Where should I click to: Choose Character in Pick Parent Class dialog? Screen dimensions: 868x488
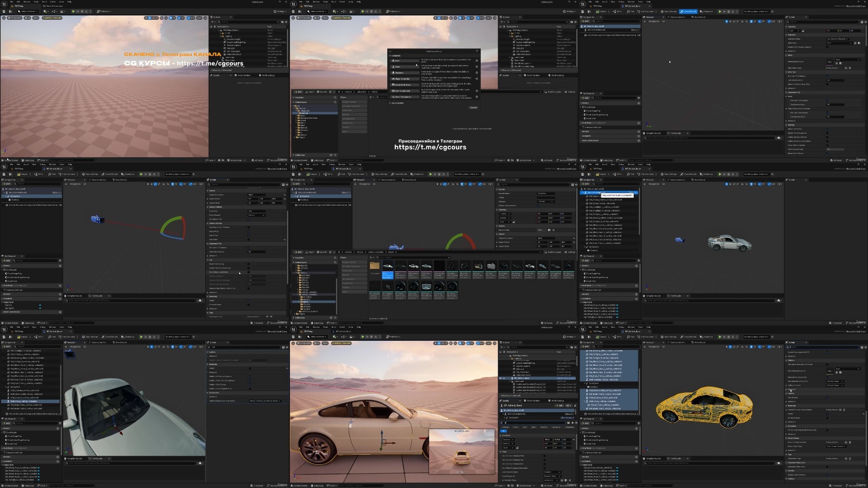click(405, 73)
